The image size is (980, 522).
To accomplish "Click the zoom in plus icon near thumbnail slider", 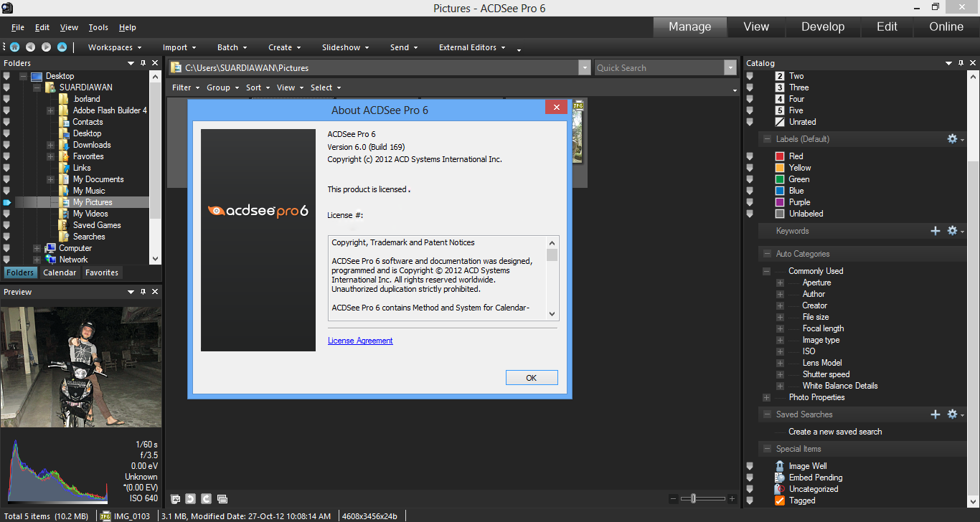I will [x=732, y=498].
